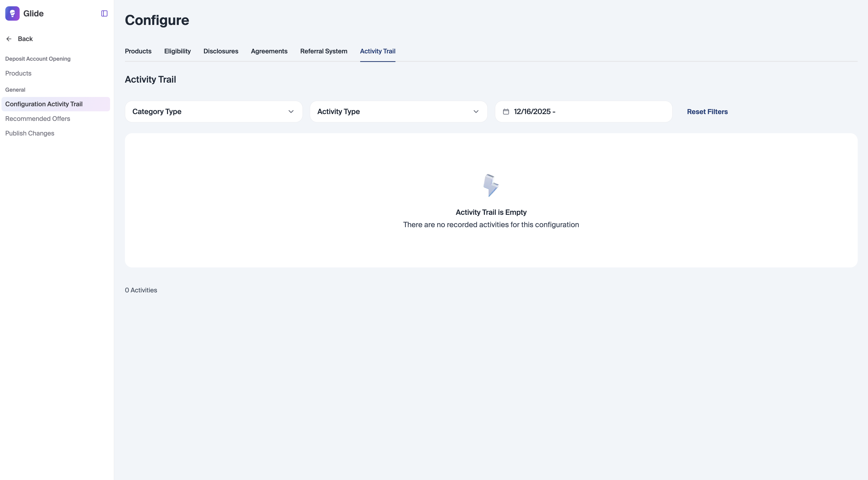Collapse the sidebar with the panel icon
This screenshot has width=868, height=480.
coord(104,14)
